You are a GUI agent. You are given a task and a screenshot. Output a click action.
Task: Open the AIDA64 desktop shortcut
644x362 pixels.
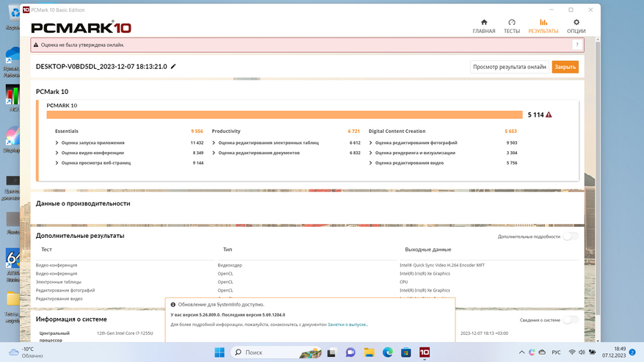12,265
